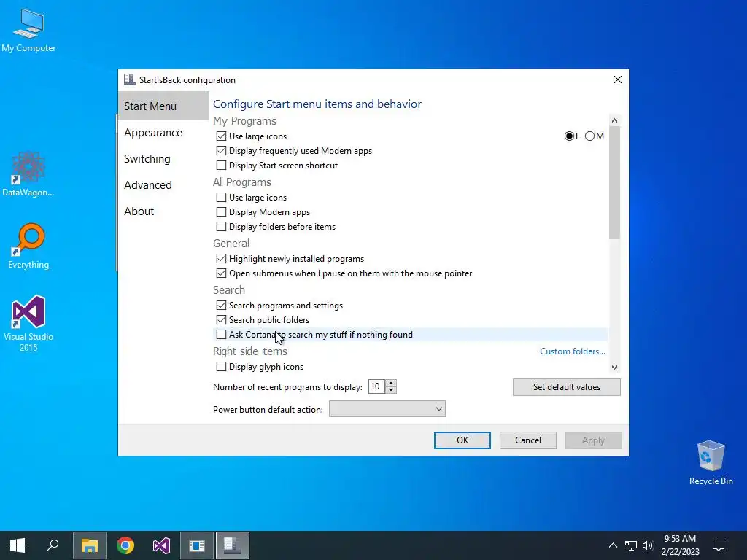This screenshot has width=747, height=560.
Task: Close the StartIsBack configuration dialog
Action: point(617,79)
